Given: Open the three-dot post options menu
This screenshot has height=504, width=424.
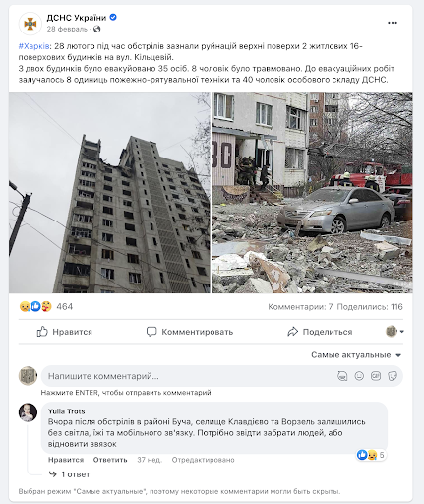Looking at the screenshot, I should click(393, 23).
